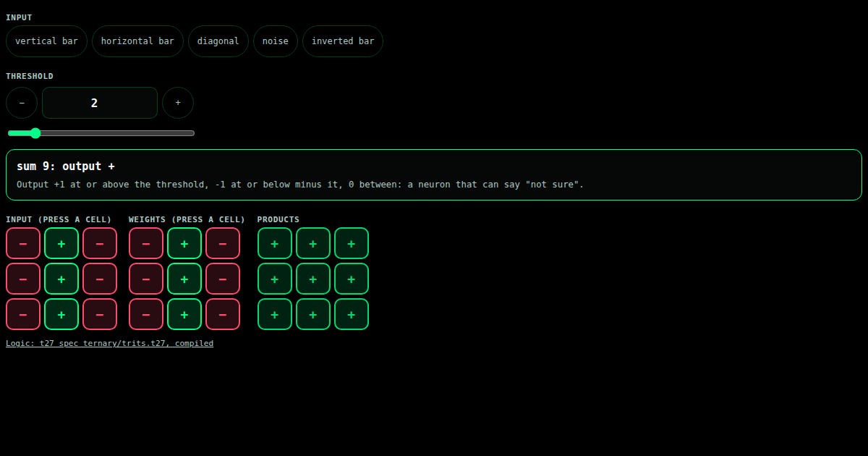Viewport: 868px width, 456px height.
Task: Toggle the bottom-right cell of the Weights grid
Action: pyautogui.click(x=223, y=314)
